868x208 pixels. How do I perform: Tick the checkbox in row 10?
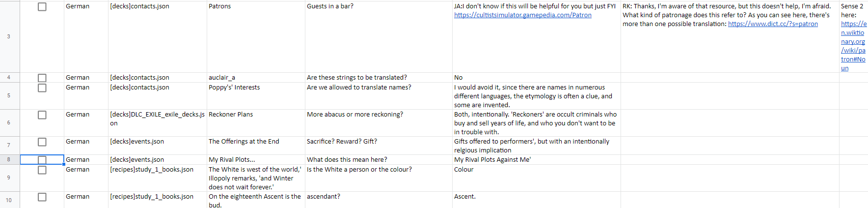(42, 197)
